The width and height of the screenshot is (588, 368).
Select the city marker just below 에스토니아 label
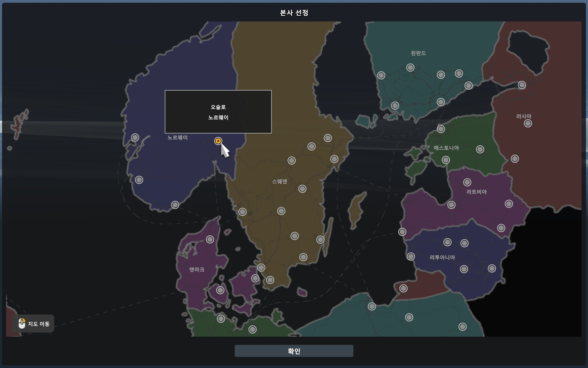pos(446,160)
